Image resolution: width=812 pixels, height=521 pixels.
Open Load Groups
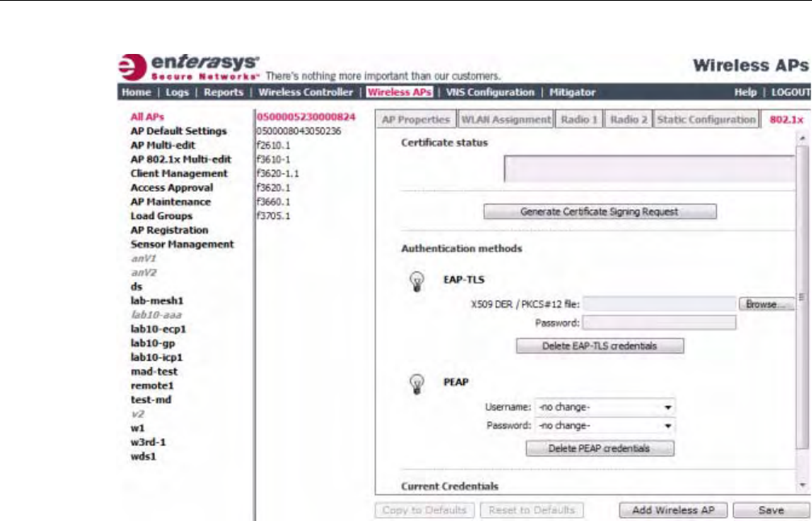pyautogui.click(x=162, y=216)
